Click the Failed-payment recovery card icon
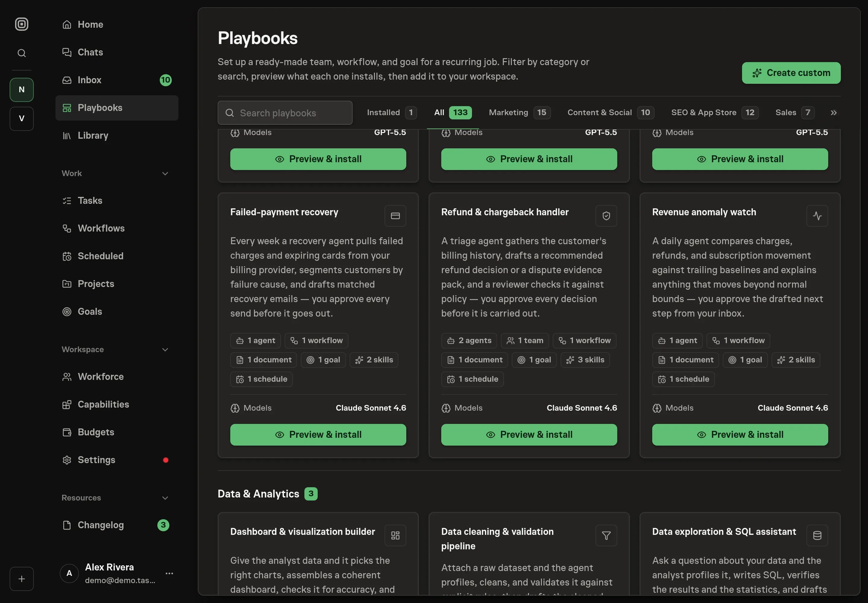 395,216
